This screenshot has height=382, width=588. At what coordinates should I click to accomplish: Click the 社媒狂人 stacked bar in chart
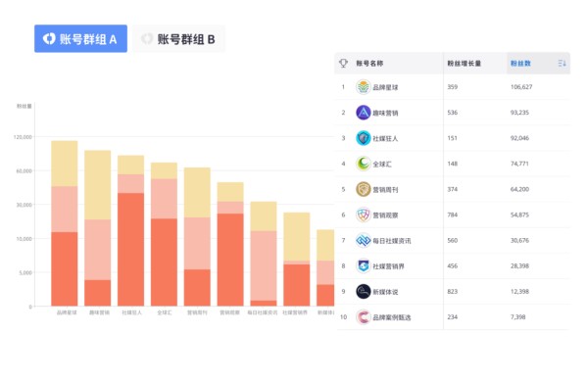coord(131,230)
